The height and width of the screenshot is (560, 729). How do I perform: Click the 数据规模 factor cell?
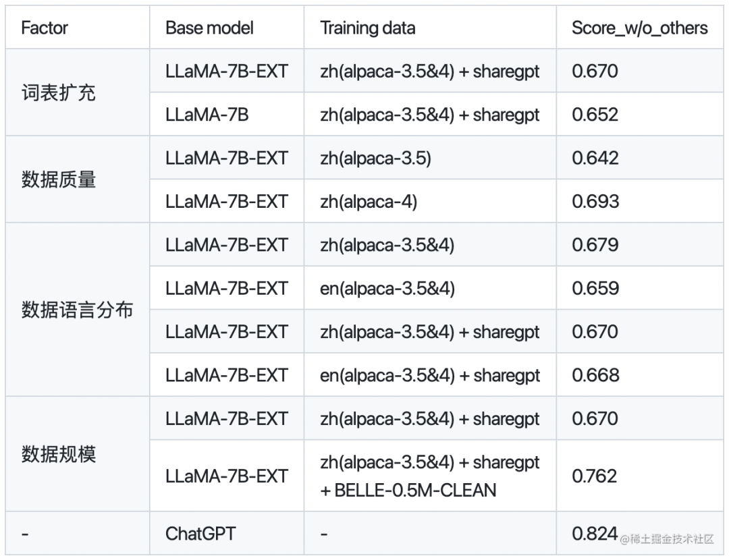click(x=59, y=454)
